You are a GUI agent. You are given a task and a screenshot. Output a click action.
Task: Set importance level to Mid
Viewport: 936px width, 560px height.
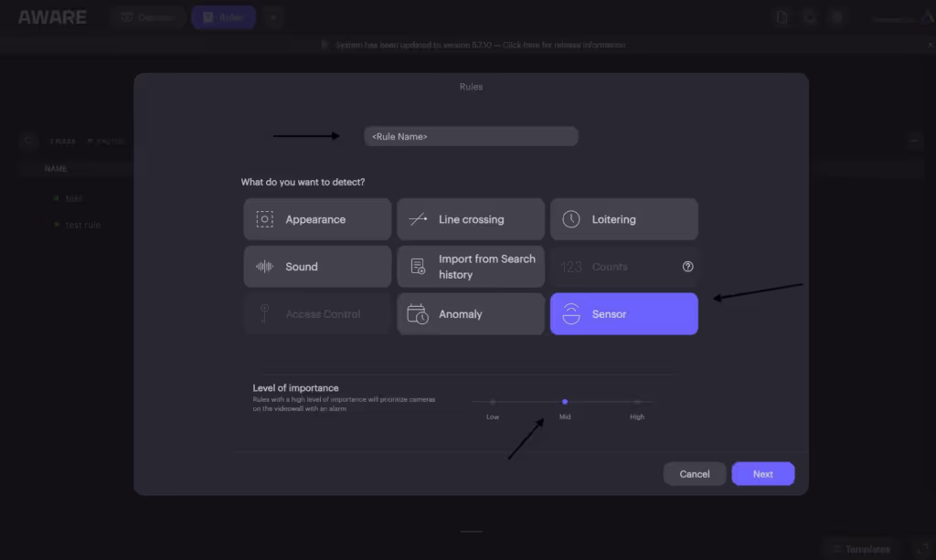[565, 402]
